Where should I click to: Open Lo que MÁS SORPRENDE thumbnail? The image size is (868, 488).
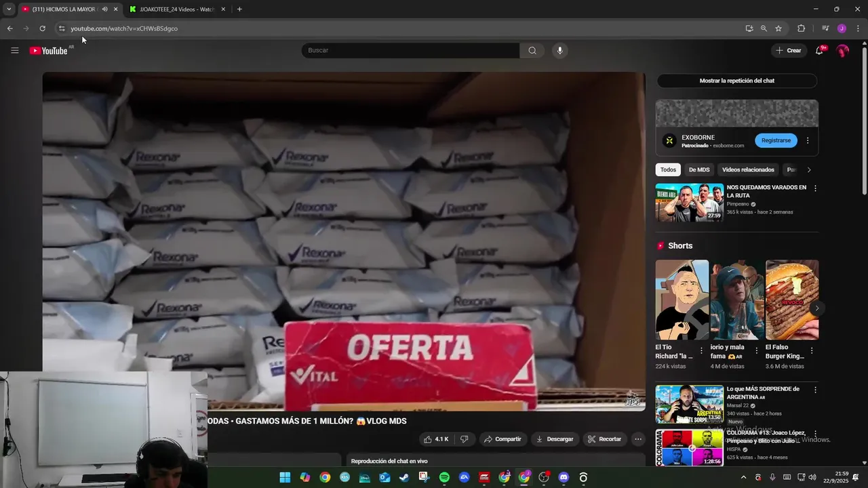pos(689,405)
